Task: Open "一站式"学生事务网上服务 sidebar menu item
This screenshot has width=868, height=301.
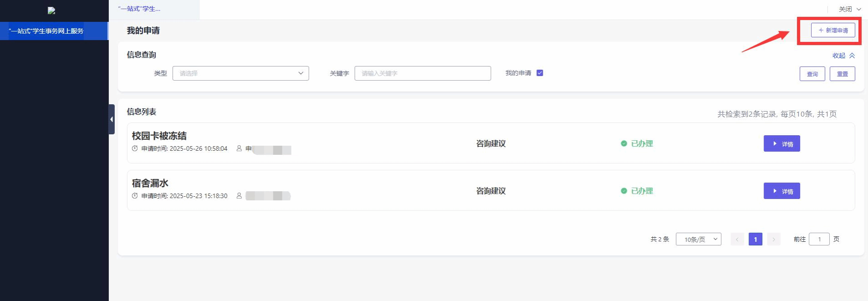Action: [46, 31]
